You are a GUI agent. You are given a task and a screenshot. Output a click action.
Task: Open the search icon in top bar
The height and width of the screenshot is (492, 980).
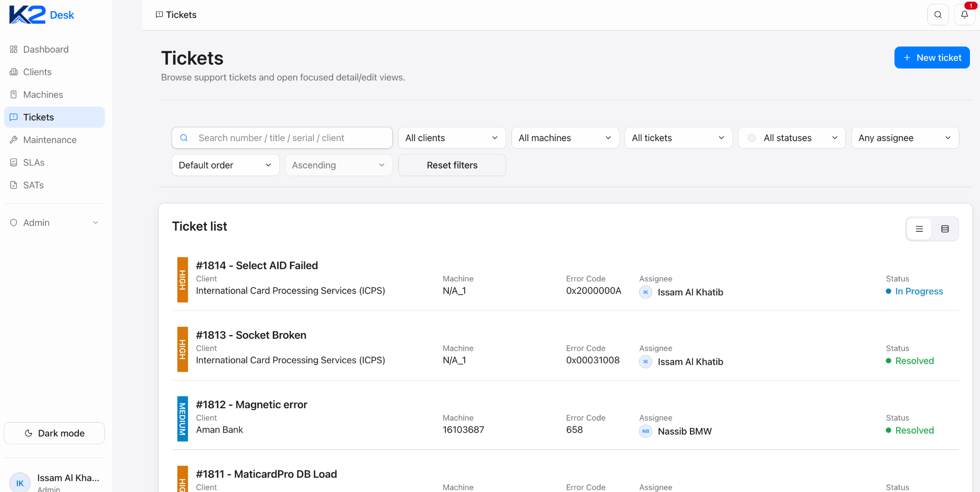pyautogui.click(x=938, y=14)
